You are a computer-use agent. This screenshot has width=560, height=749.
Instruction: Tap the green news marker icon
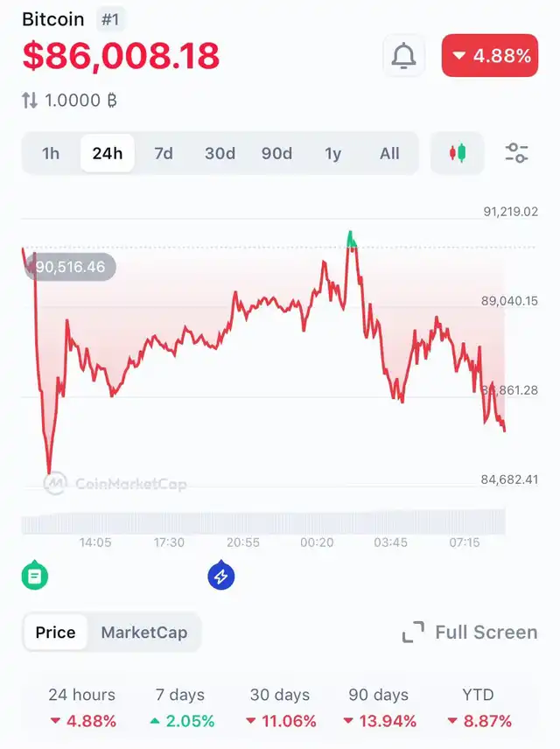coord(35,575)
